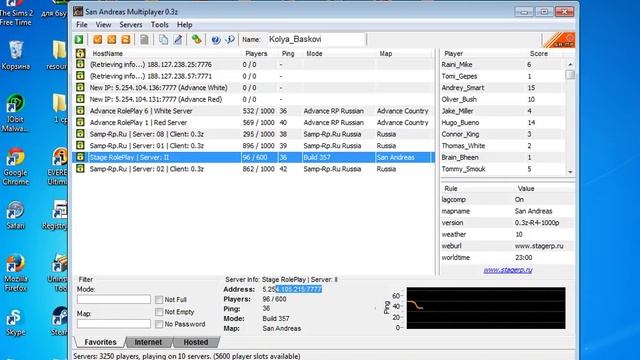Screen dimensions: 640x360
Task: Click lock icon of the 188.127.238.25:7776 row
Action: coord(80,64)
